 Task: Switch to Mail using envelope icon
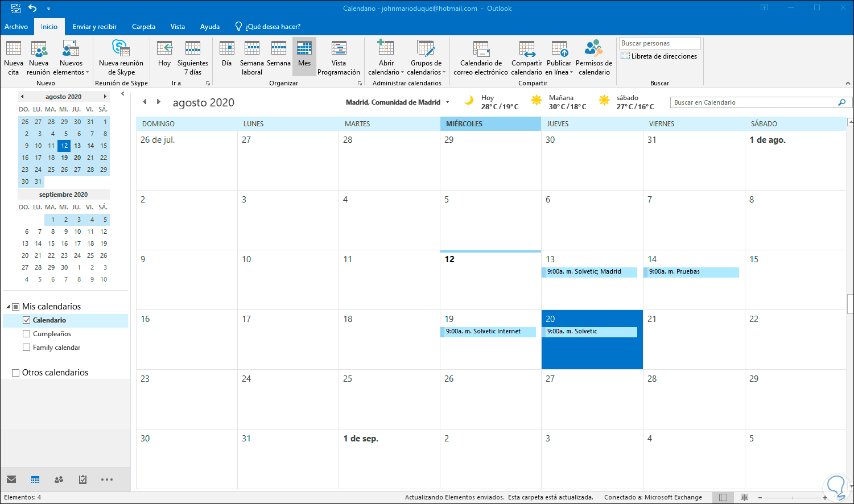(11, 480)
